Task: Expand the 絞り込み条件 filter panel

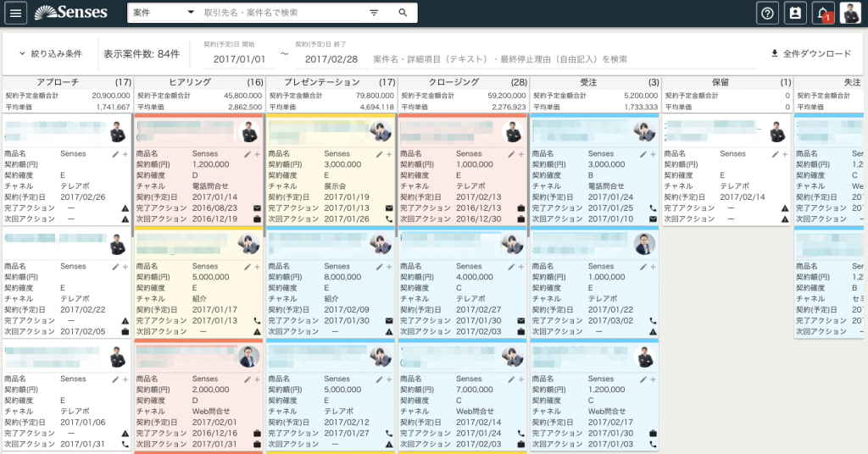Action: 50,53
